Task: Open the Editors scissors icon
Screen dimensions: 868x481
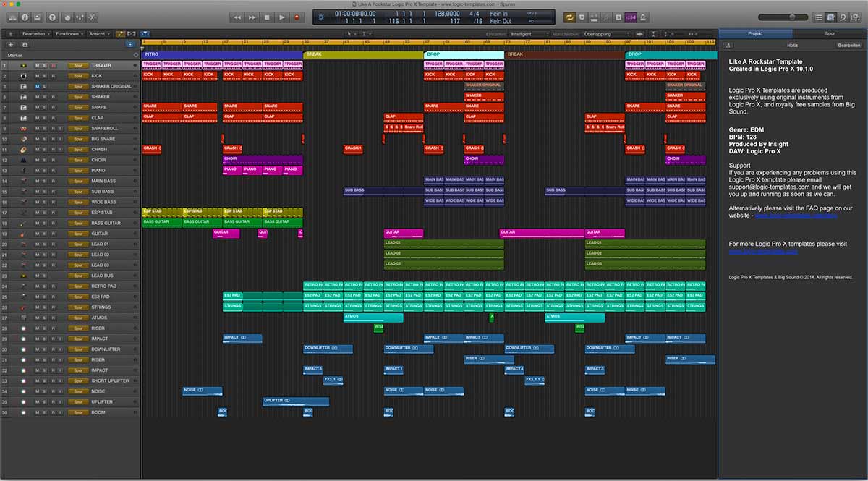Action: [x=92, y=17]
